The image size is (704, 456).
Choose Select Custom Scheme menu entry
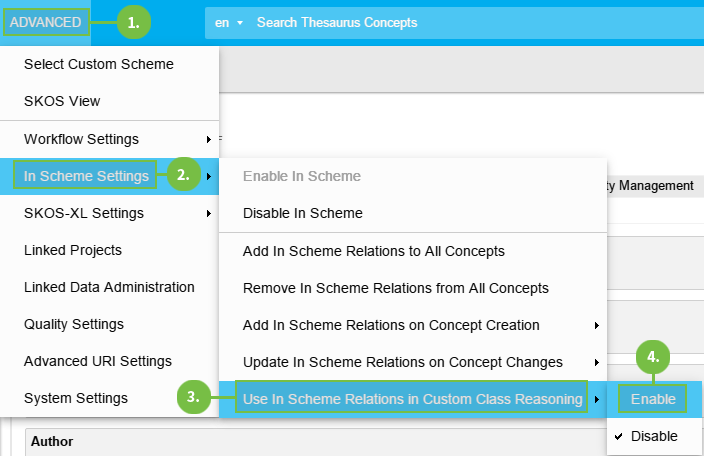click(x=98, y=64)
